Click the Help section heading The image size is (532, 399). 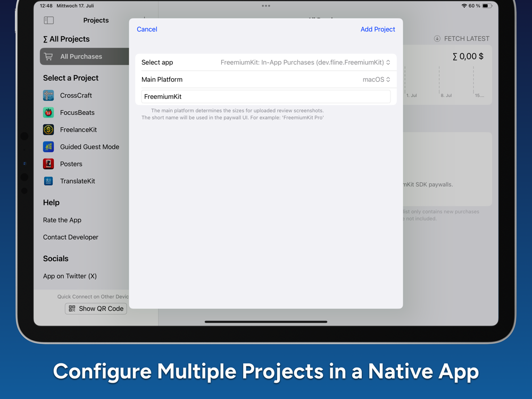coord(51,203)
